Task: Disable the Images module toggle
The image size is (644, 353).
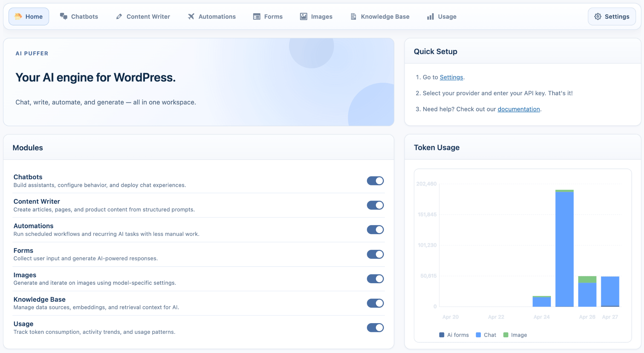Action: [x=375, y=279]
